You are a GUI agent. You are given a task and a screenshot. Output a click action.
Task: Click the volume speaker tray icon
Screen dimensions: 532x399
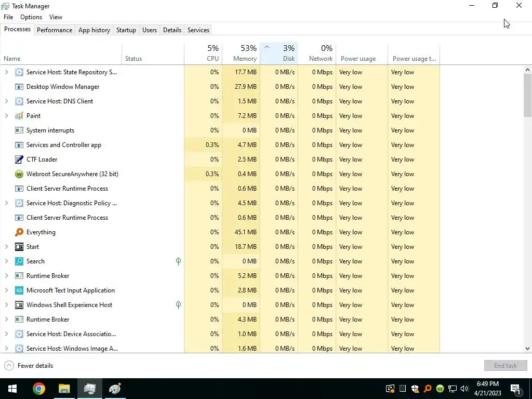point(464,389)
